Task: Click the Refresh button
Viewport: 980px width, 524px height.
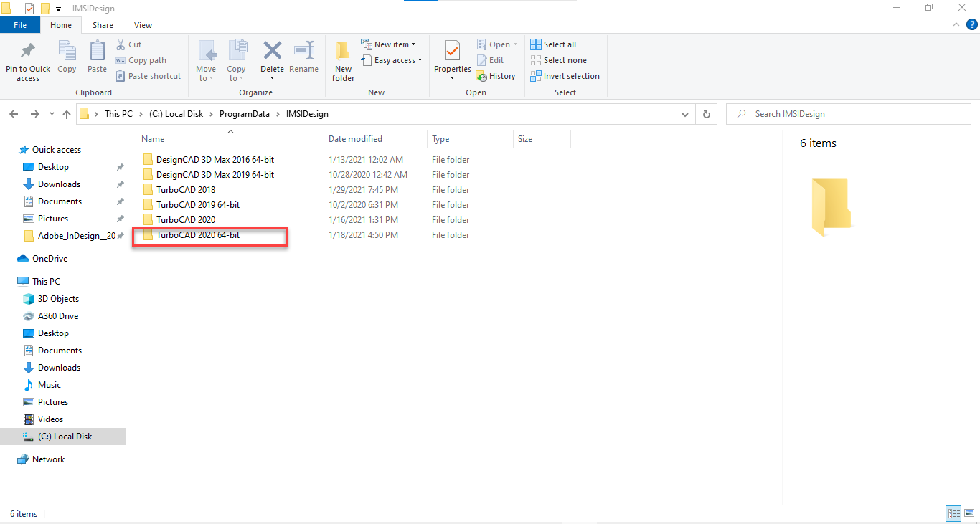Action: (707, 114)
